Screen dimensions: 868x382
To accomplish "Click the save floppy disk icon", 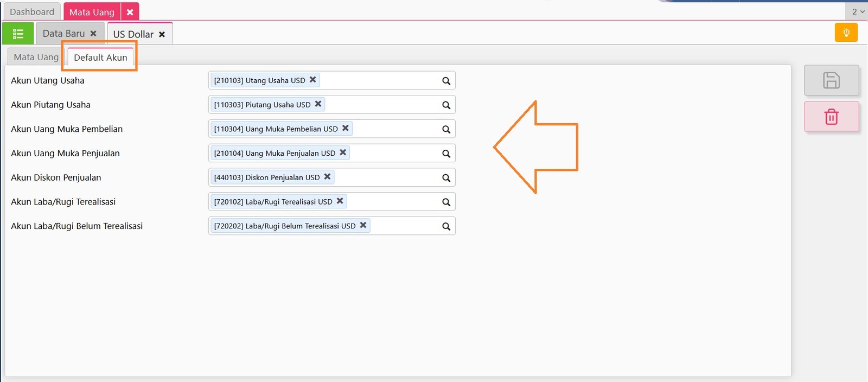I will click(831, 80).
